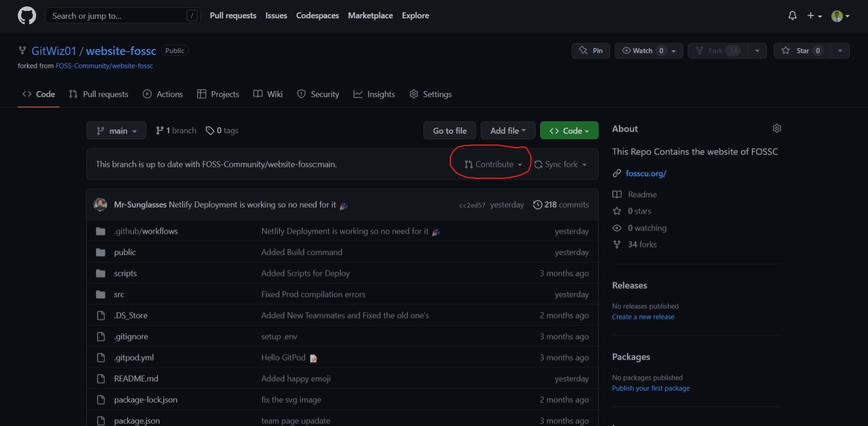
Task: Open the user avatar menu
Action: 840,16
